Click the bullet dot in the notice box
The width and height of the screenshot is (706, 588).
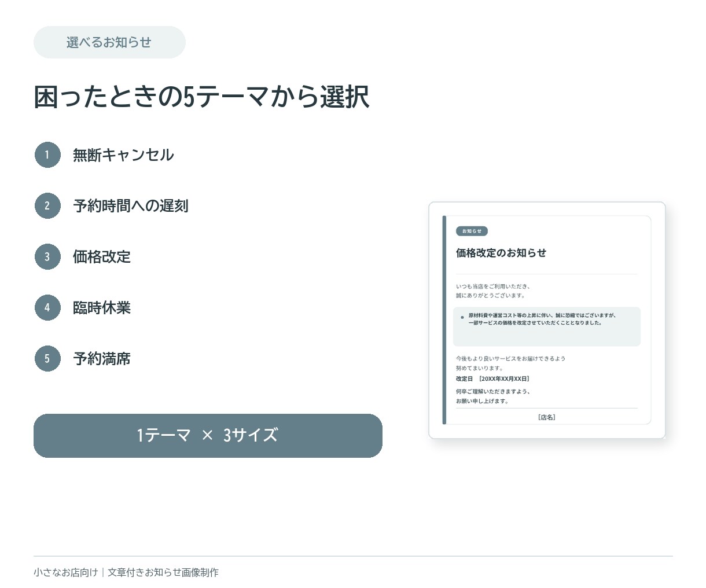point(462,317)
